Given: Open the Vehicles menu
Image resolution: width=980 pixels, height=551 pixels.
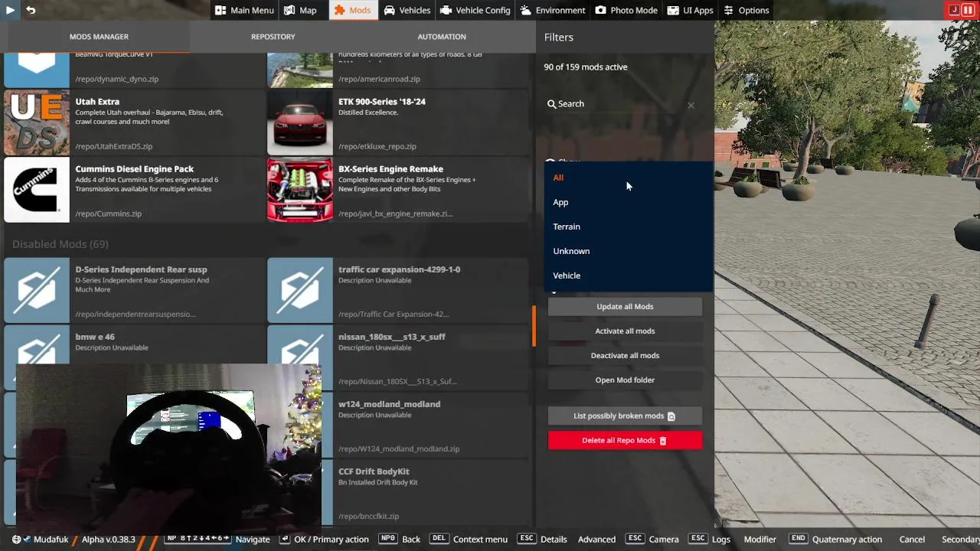Looking at the screenshot, I should click(407, 10).
